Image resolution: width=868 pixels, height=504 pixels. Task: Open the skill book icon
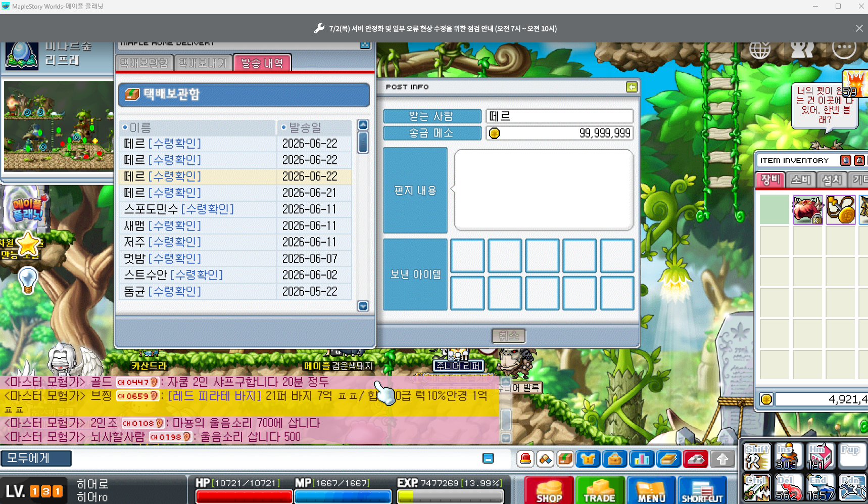pyautogui.click(x=668, y=459)
